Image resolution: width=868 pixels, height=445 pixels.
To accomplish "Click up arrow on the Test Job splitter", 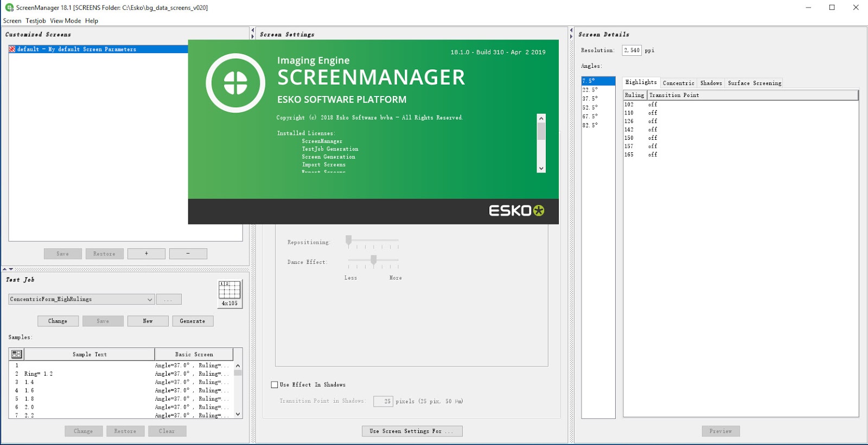I will pos(5,269).
